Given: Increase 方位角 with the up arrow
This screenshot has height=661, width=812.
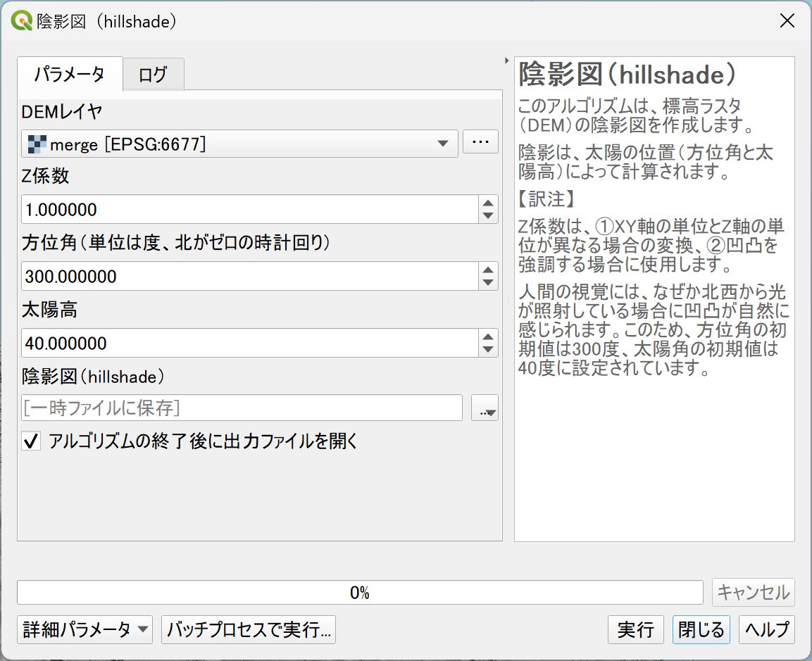Looking at the screenshot, I should (488, 270).
